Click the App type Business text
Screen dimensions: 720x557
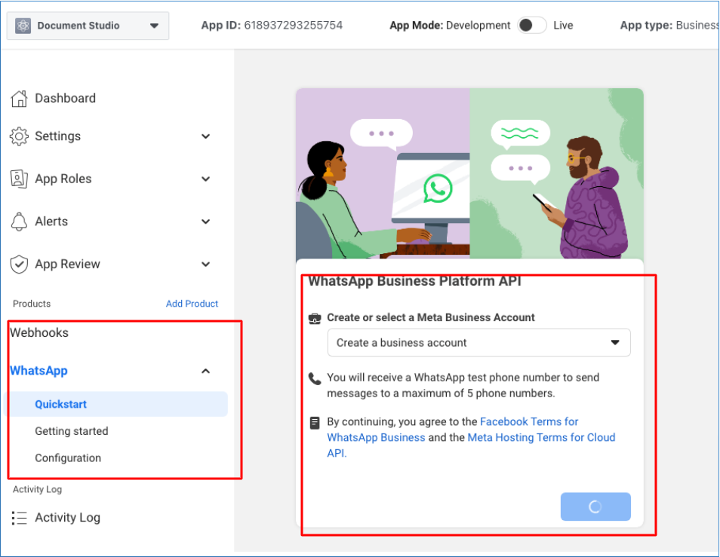(x=669, y=25)
